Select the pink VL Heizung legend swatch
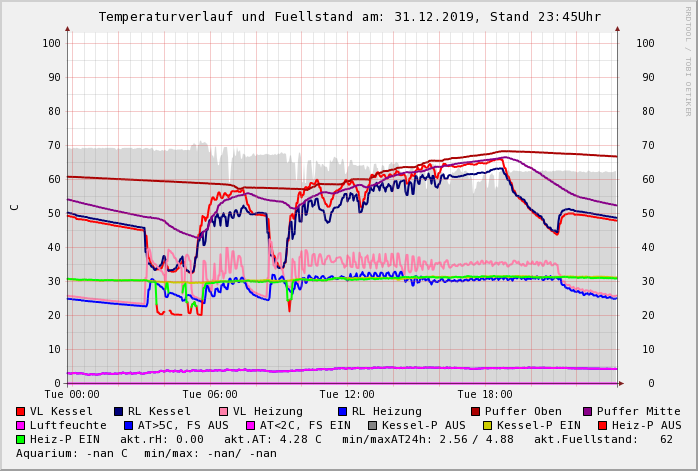This screenshot has height=471, width=698. tap(223, 411)
